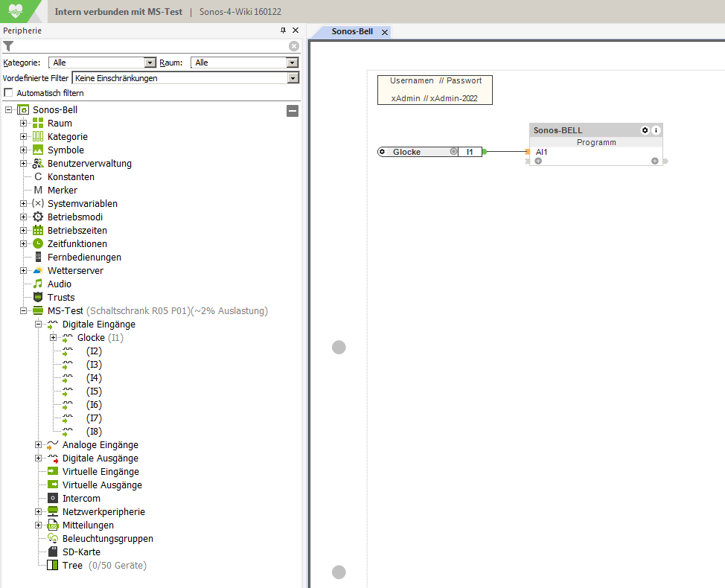
Task: Open the Raum filter dropdown
Action: [293, 63]
